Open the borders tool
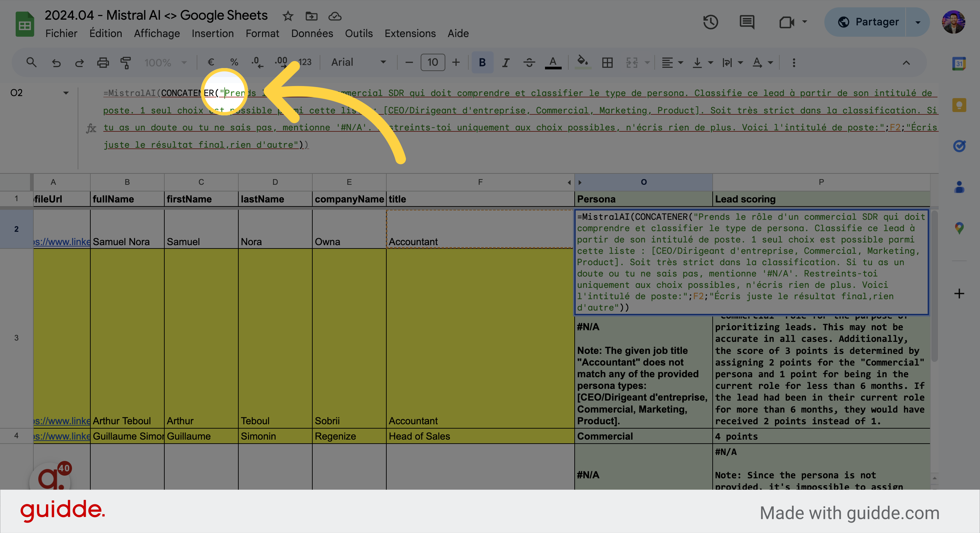980x533 pixels. click(607, 62)
